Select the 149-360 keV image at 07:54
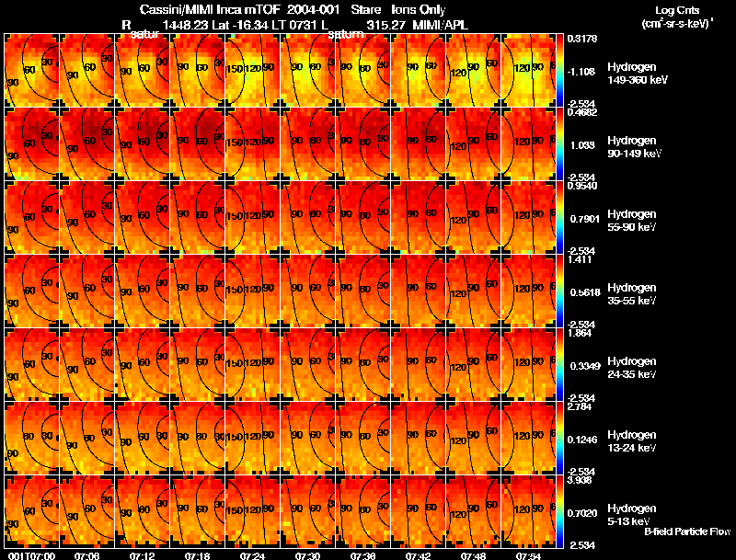The height and width of the screenshot is (560, 736). [x=528, y=71]
